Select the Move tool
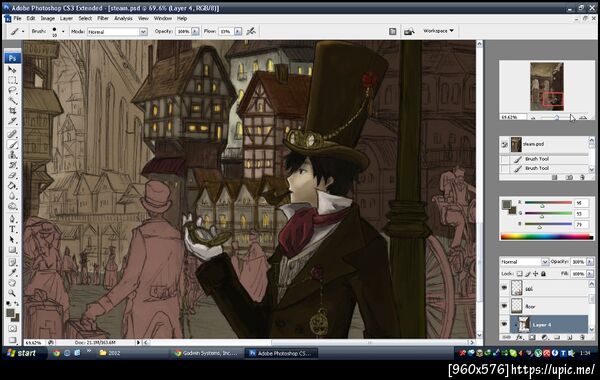 [x=12, y=70]
